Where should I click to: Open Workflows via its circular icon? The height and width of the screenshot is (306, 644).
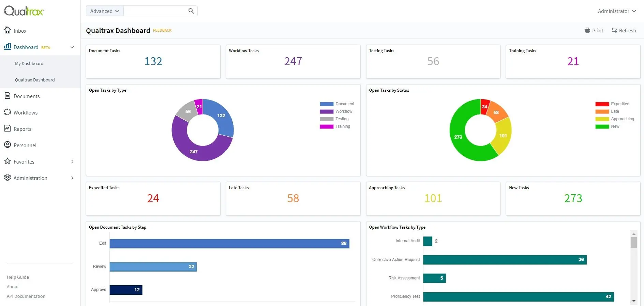coord(8,112)
